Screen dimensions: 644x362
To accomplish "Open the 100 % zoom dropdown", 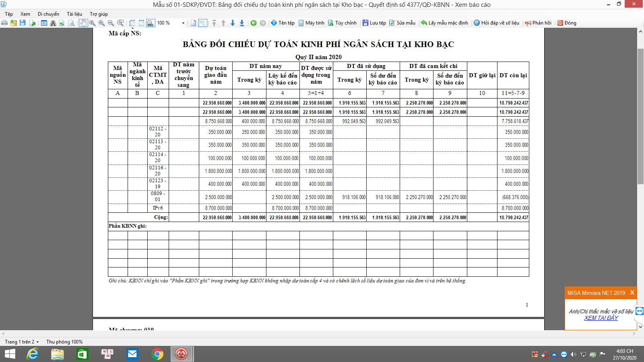I will (x=183, y=23).
